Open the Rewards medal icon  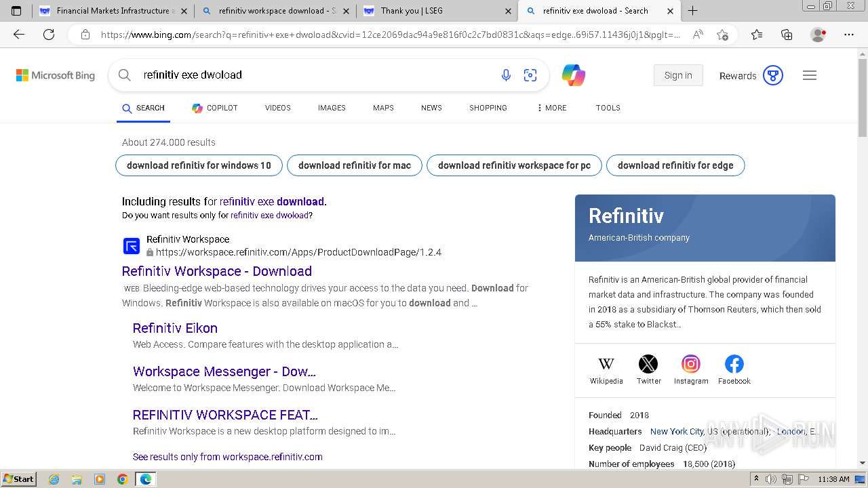pos(773,75)
